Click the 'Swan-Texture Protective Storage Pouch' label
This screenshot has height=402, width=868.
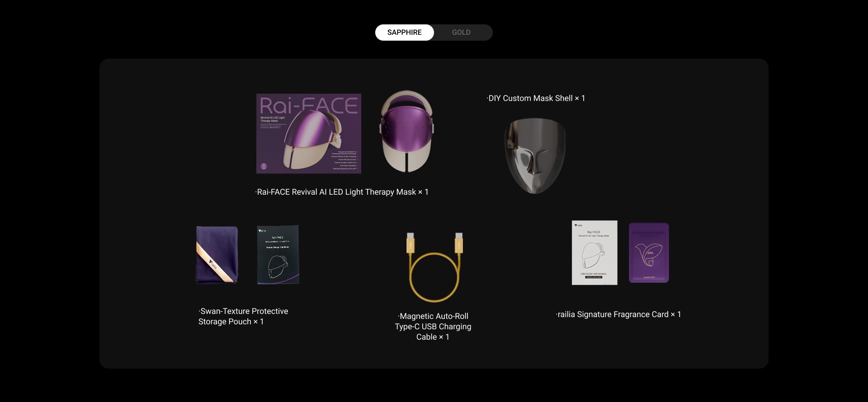(x=243, y=316)
